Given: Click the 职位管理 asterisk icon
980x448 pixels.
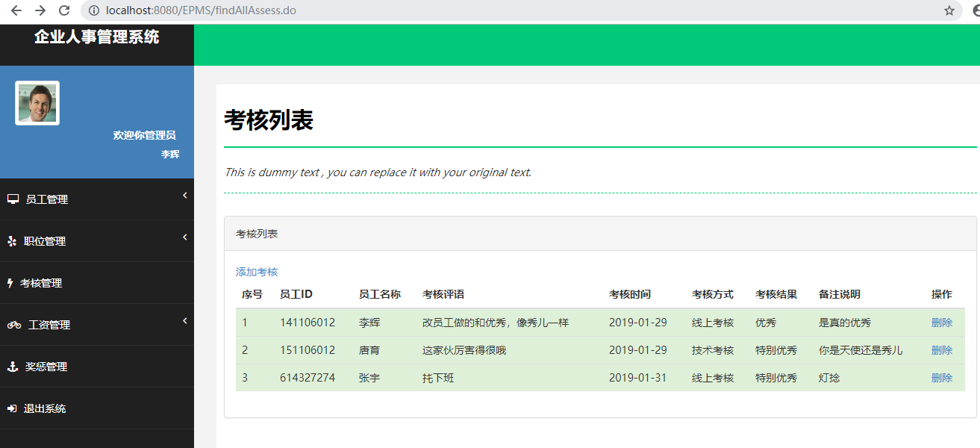Looking at the screenshot, I should (x=13, y=240).
